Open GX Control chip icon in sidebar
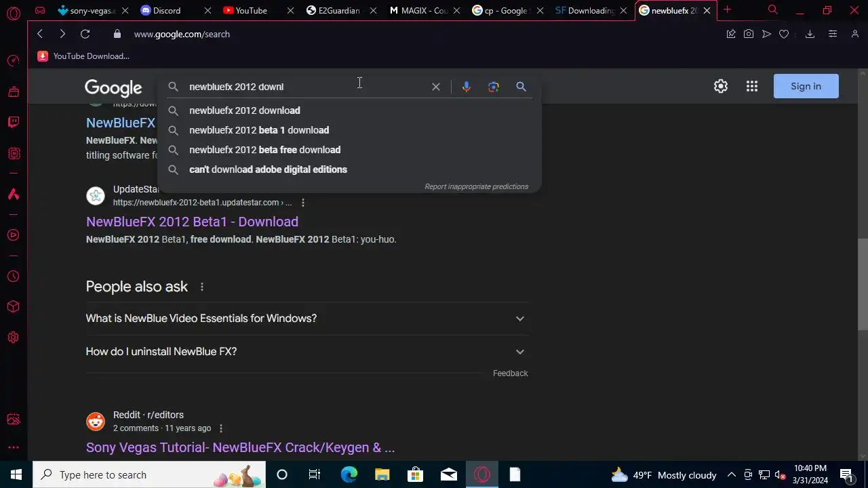Viewport: 868px width, 488px height. point(13,153)
